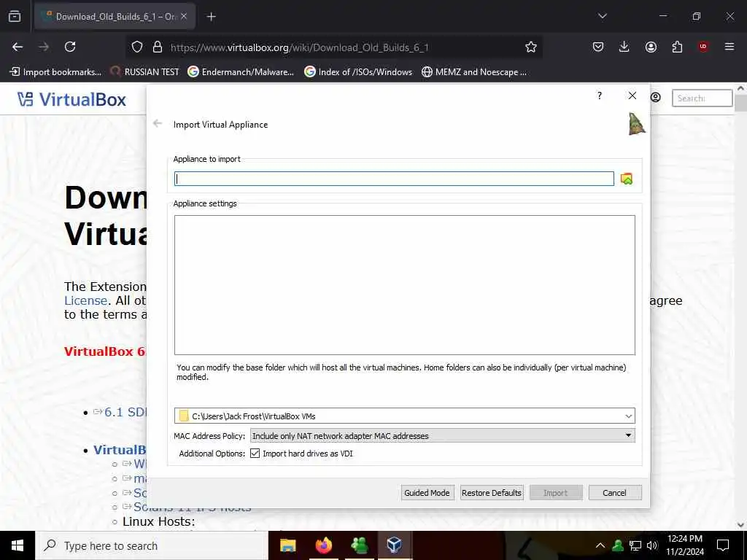Open RUSSIAN TEST bookmark
The image size is (747, 560).
145,72
